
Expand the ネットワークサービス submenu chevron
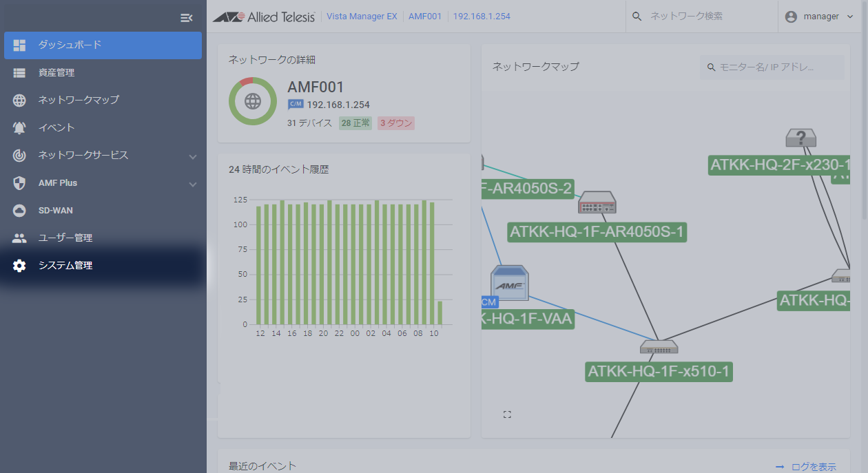[193, 156]
